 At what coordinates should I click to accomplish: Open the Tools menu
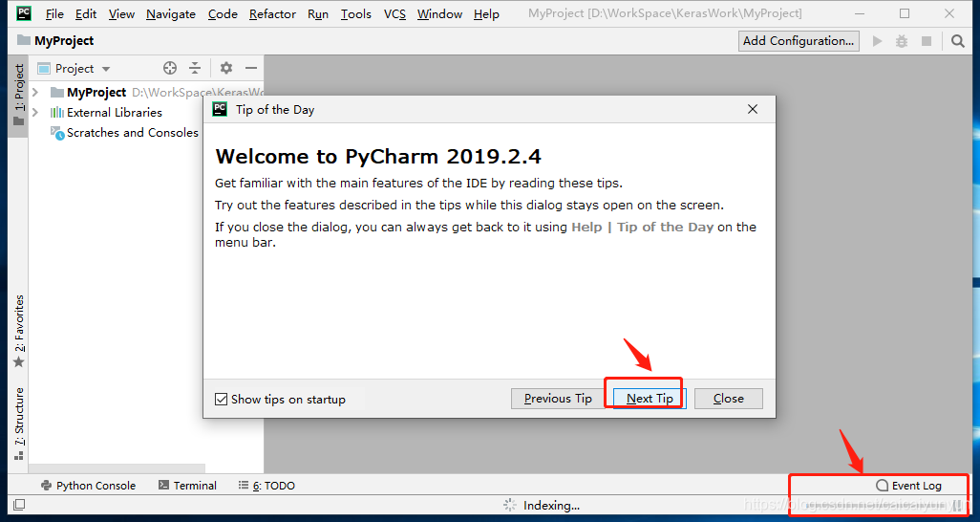click(356, 13)
